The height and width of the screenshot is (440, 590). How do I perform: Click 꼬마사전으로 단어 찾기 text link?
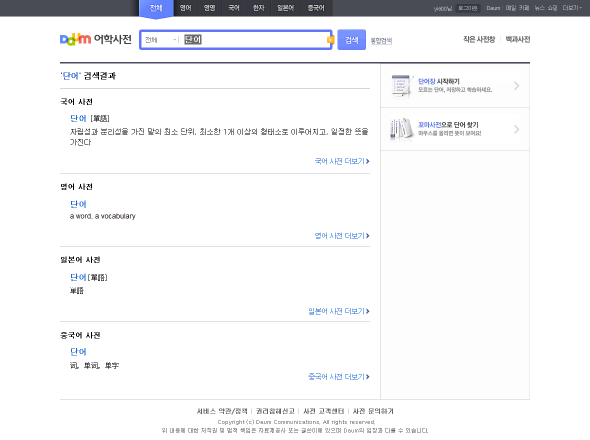pos(448,125)
